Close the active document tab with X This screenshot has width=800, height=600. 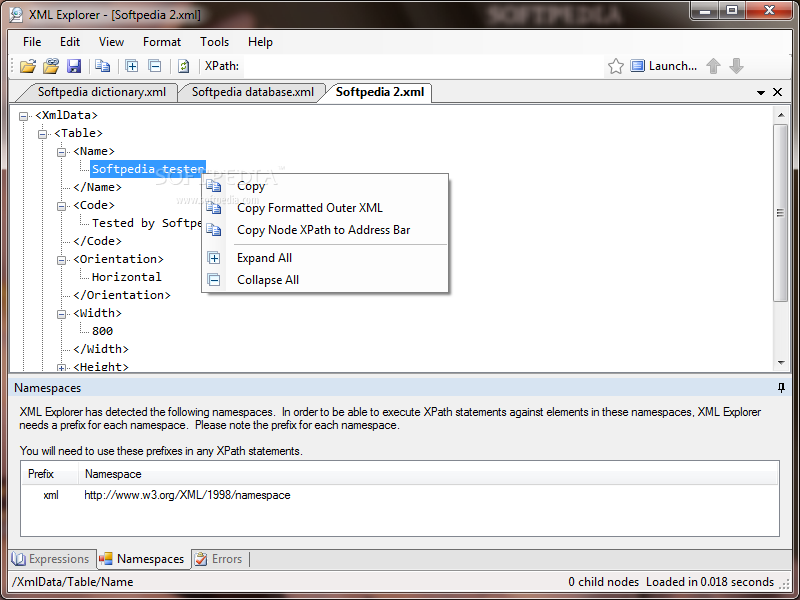click(777, 92)
